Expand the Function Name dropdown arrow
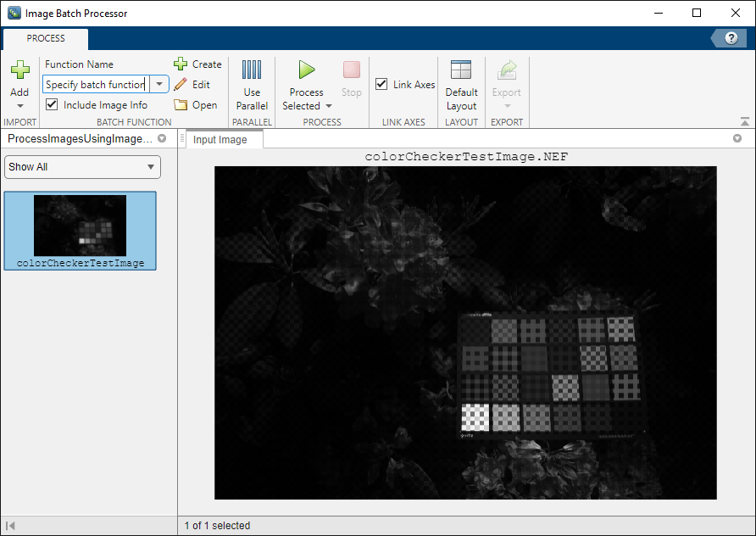756x536 pixels. coord(159,84)
